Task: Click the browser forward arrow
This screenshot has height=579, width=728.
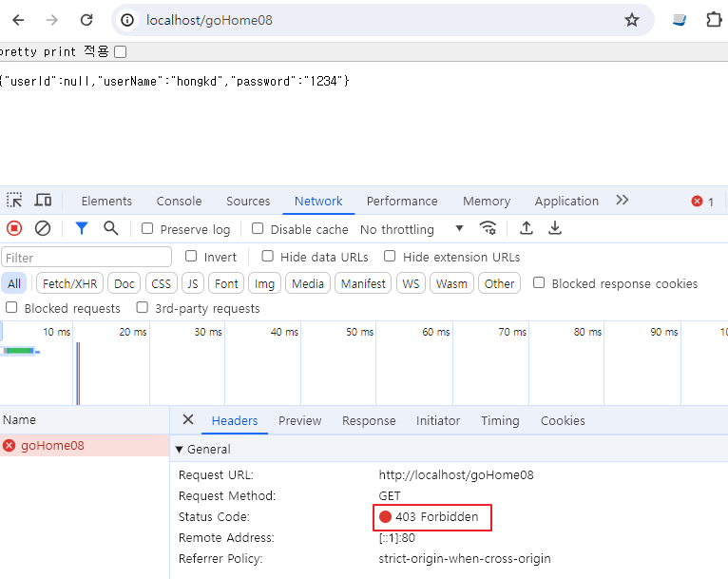Action: click(x=52, y=20)
